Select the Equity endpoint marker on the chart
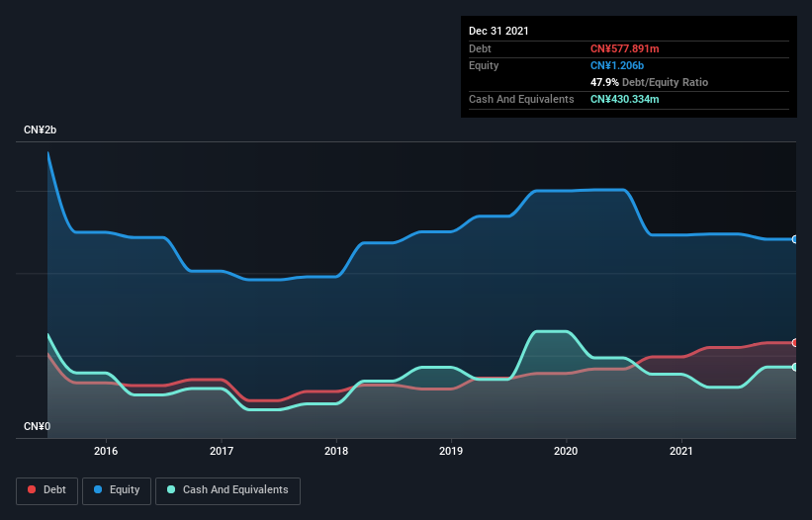The width and height of the screenshot is (812, 520). click(x=795, y=239)
